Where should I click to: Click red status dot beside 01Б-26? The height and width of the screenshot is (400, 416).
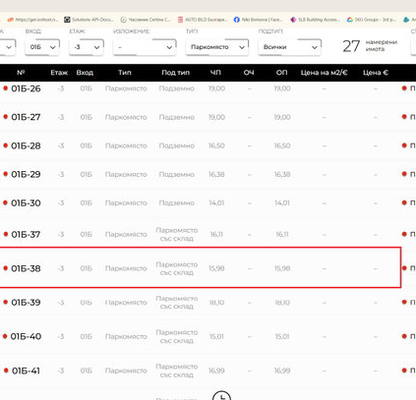click(5, 88)
